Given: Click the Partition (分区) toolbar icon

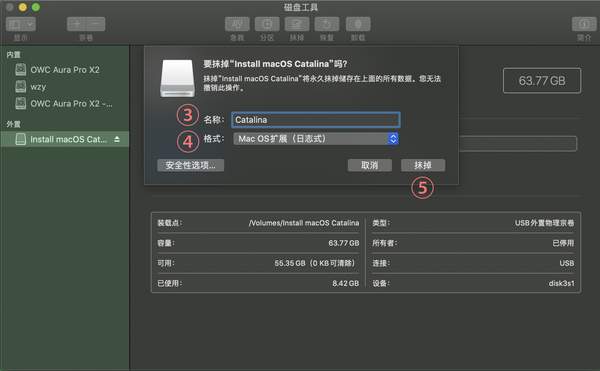Looking at the screenshot, I should click(x=267, y=24).
